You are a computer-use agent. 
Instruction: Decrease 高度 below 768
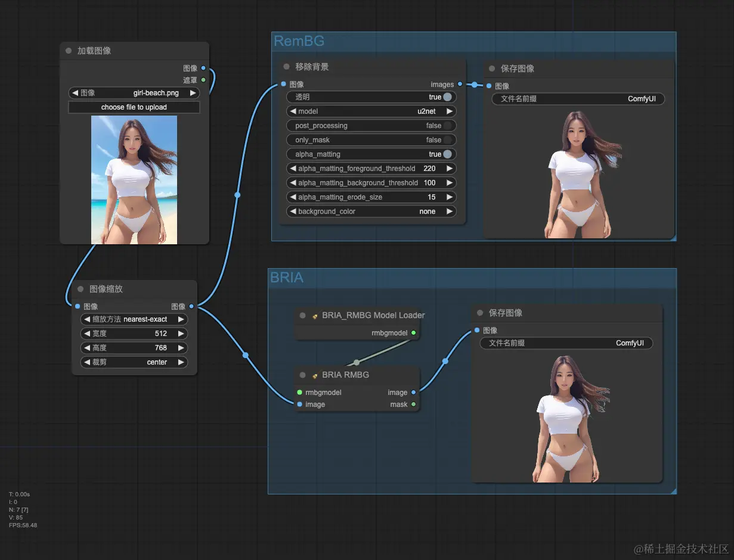[87, 348]
